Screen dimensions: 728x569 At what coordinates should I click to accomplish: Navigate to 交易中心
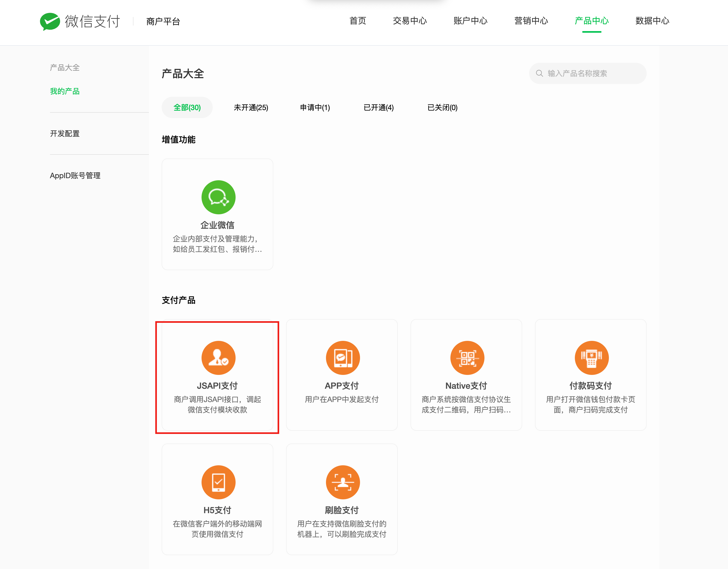click(410, 21)
